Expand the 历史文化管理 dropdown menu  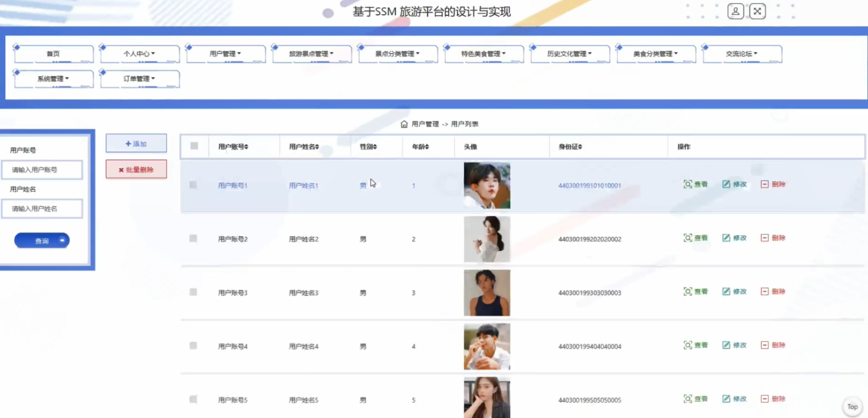(570, 54)
